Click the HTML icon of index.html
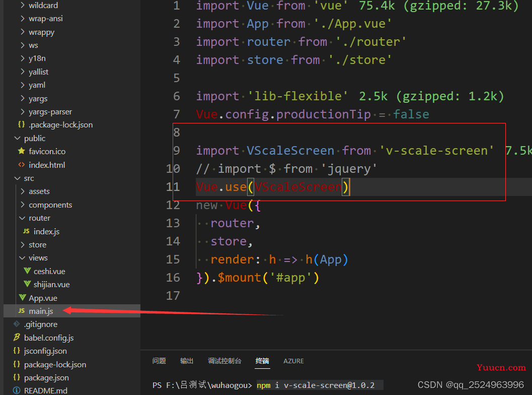 tap(21, 165)
